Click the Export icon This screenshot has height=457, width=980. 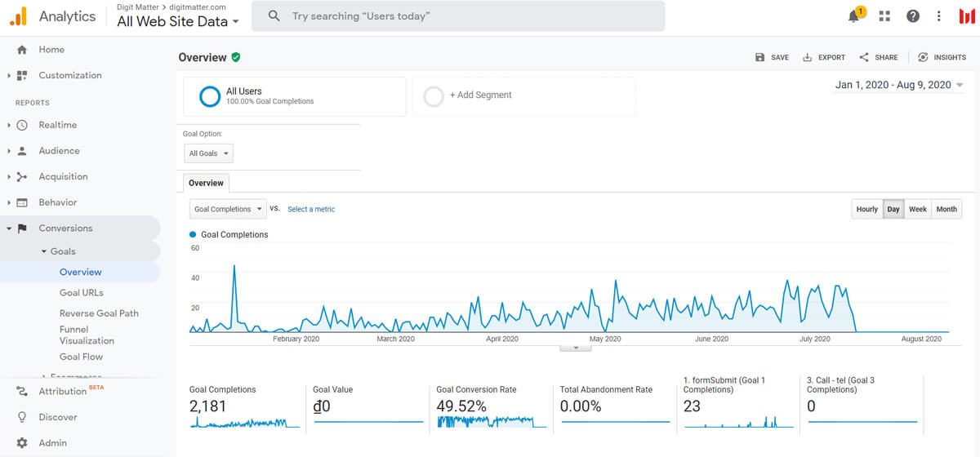click(807, 57)
